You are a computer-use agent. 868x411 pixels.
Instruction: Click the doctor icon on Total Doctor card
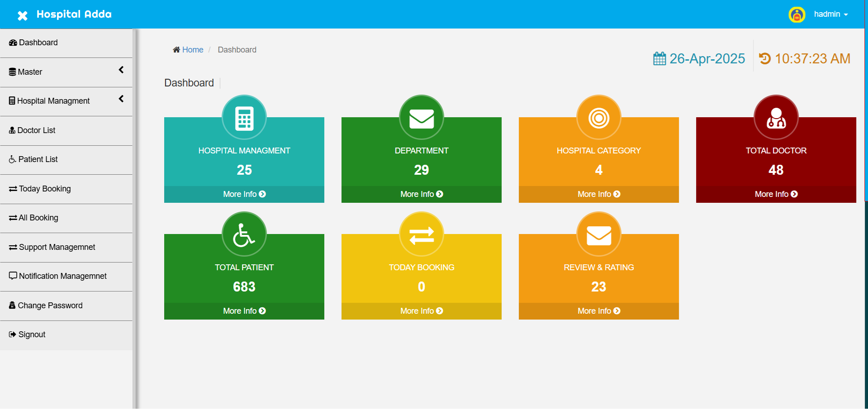coord(776,118)
